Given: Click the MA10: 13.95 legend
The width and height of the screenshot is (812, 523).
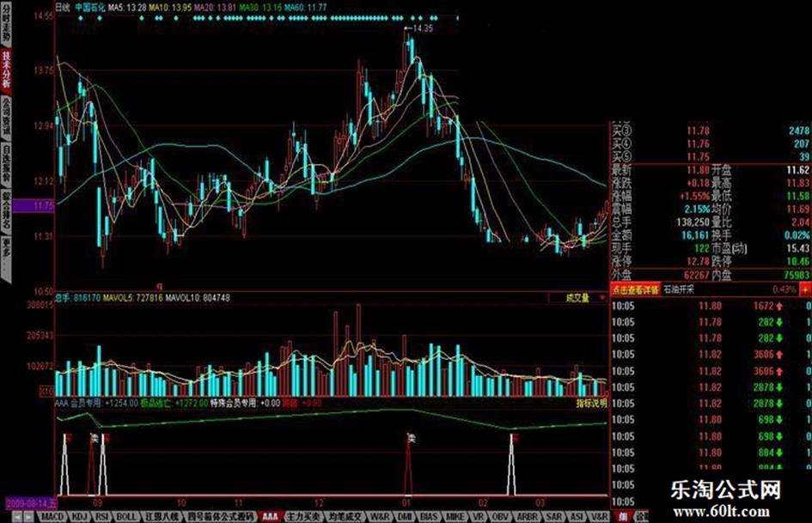Looking at the screenshot, I should [171, 8].
